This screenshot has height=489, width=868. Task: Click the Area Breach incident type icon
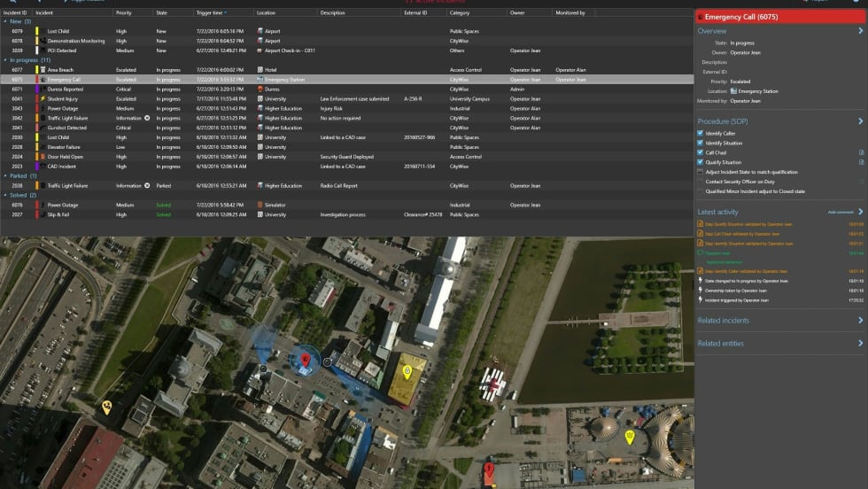[42, 69]
